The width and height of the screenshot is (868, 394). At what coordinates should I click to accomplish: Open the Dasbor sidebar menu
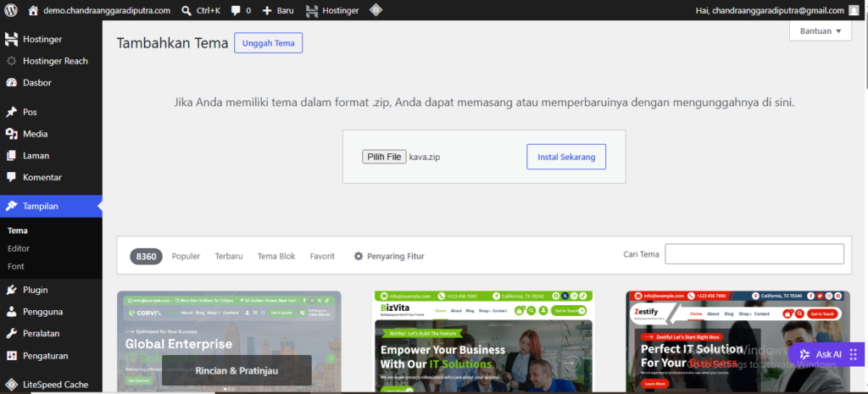point(51,82)
